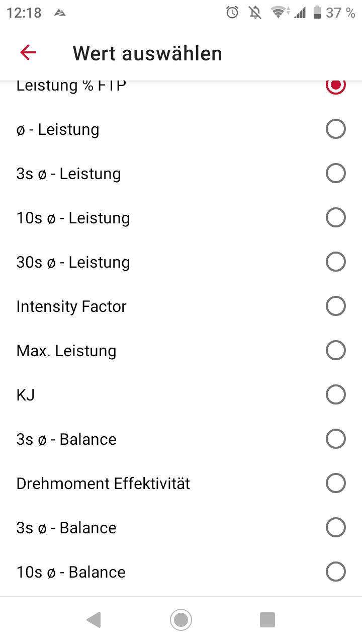Viewport: 362px width, 644px height.
Task: Tap the muted bell status icon
Action: pyautogui.click(x=255, y=13)
